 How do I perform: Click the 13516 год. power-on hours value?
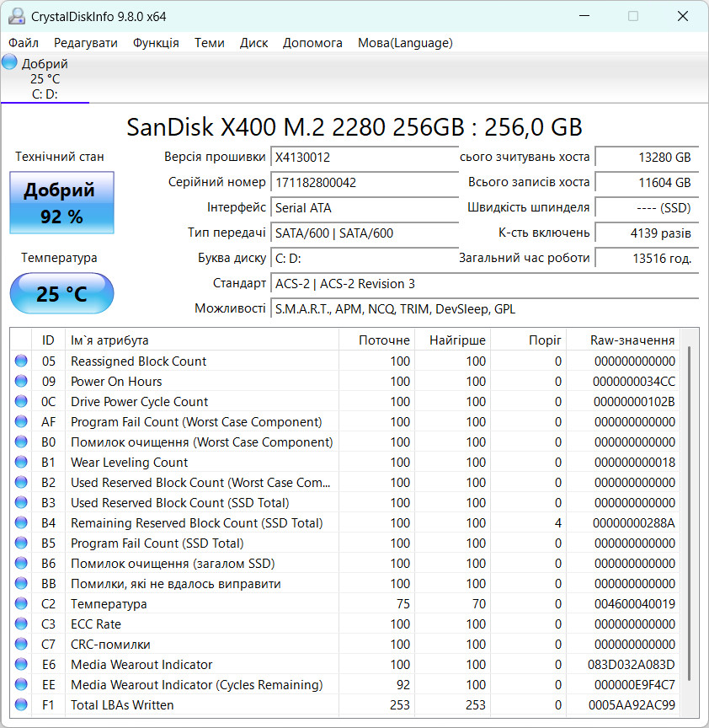pyautogui.click(x=647, y=258)
